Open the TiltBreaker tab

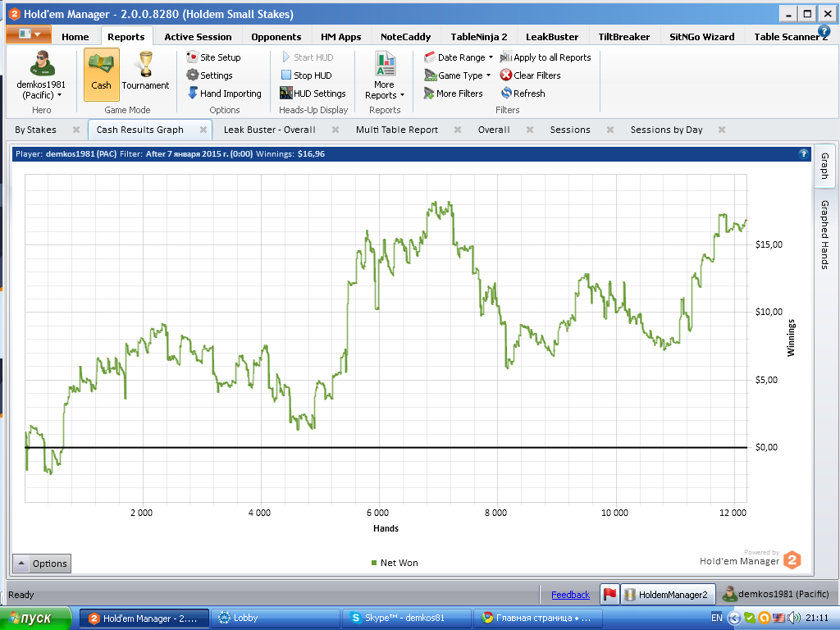click(x=623, y=36)
